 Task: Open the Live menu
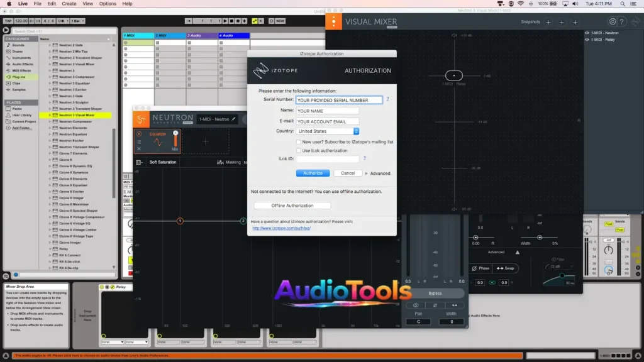click(x=23, y=3)
